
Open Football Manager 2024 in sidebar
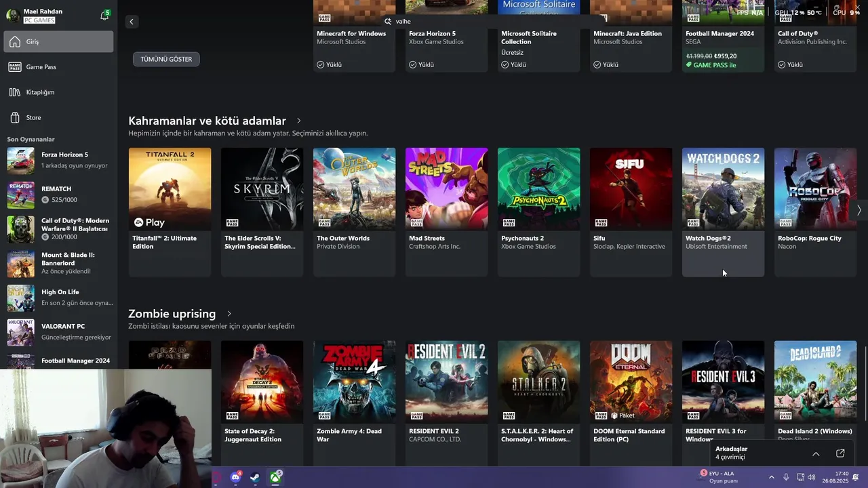(58, 361)
